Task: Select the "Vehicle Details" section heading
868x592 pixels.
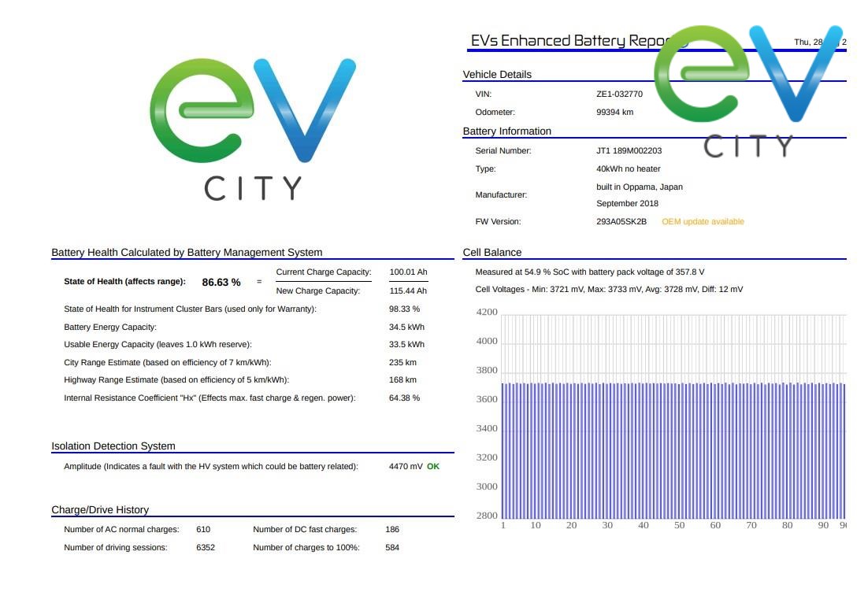Action: point(497,75)
